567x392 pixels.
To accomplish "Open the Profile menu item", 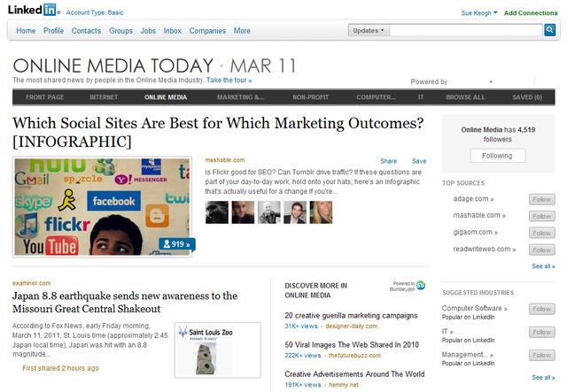I will [53, 31].
